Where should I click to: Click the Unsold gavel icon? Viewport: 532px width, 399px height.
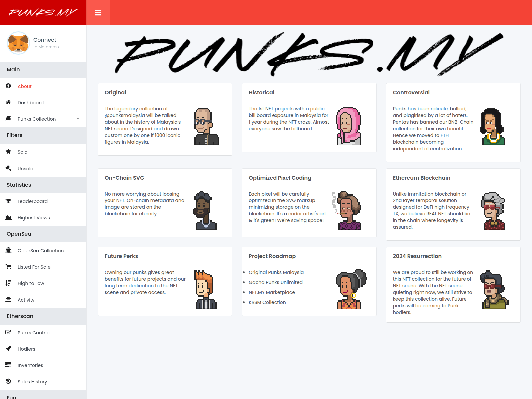pyautogui.click(x=9, y=168)
